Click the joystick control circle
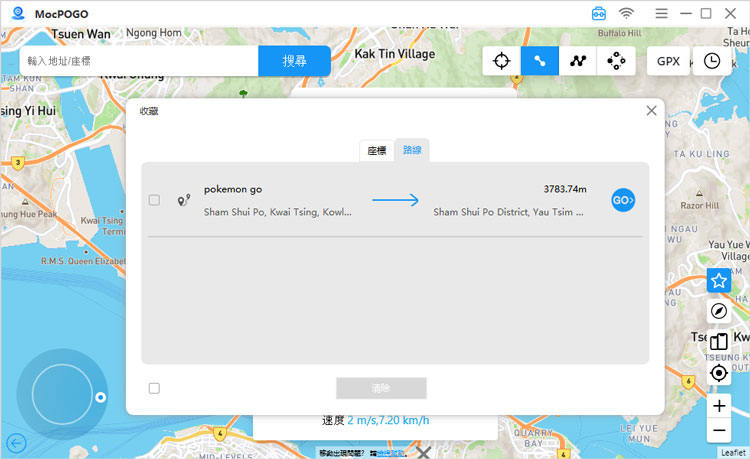750x459 pixels. 62,394
